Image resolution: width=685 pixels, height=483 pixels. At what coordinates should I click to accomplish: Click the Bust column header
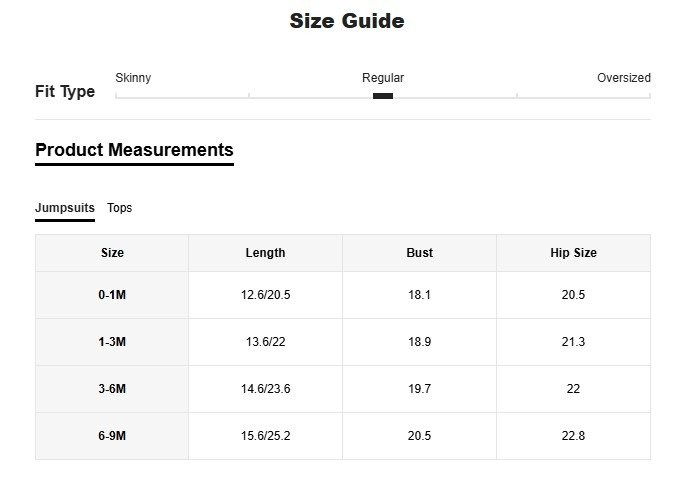(420, 253)
